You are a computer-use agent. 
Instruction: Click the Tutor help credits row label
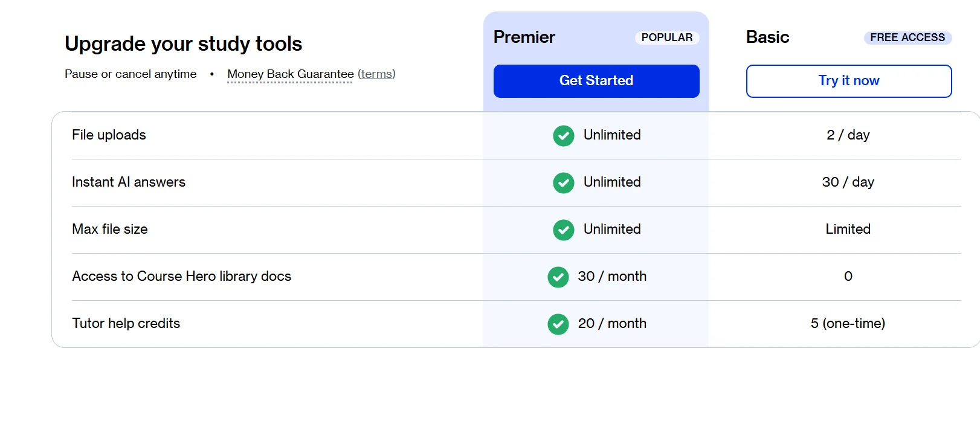pos(126,323)
